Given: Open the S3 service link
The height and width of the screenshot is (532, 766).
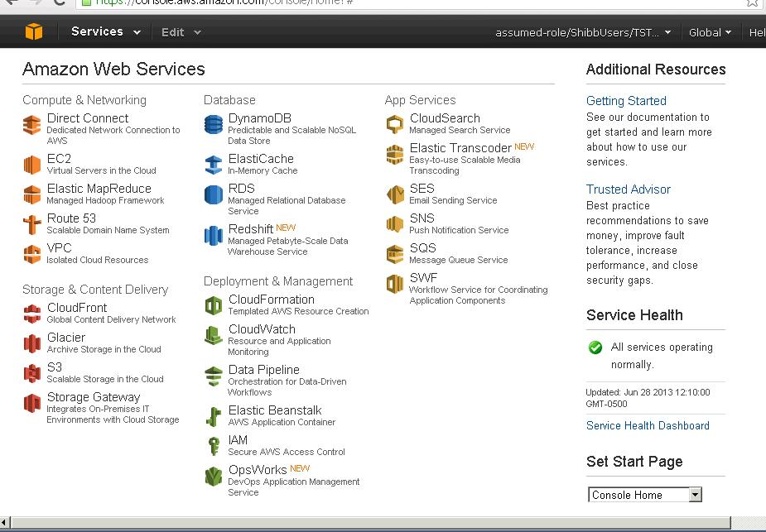Looking at the screenshot, I should click(55, 367).
